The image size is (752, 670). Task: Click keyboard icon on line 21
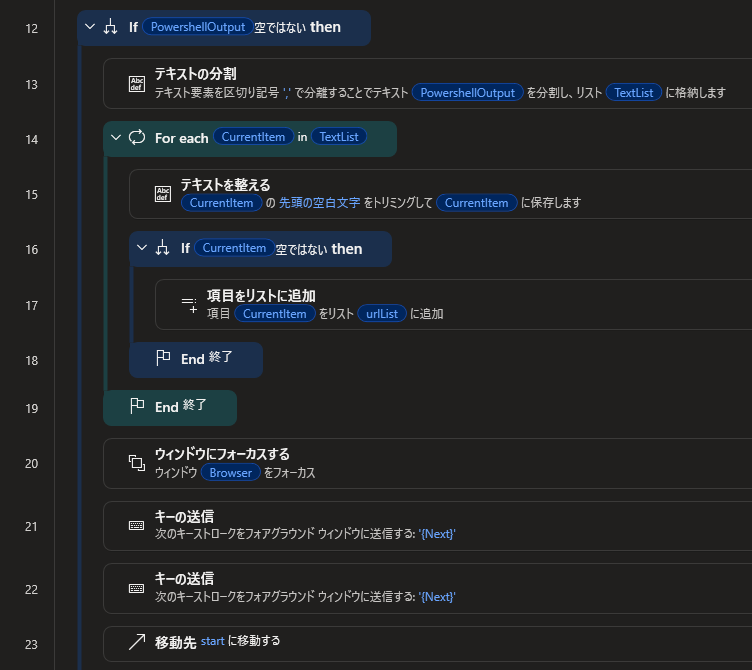tap(137, 526)
